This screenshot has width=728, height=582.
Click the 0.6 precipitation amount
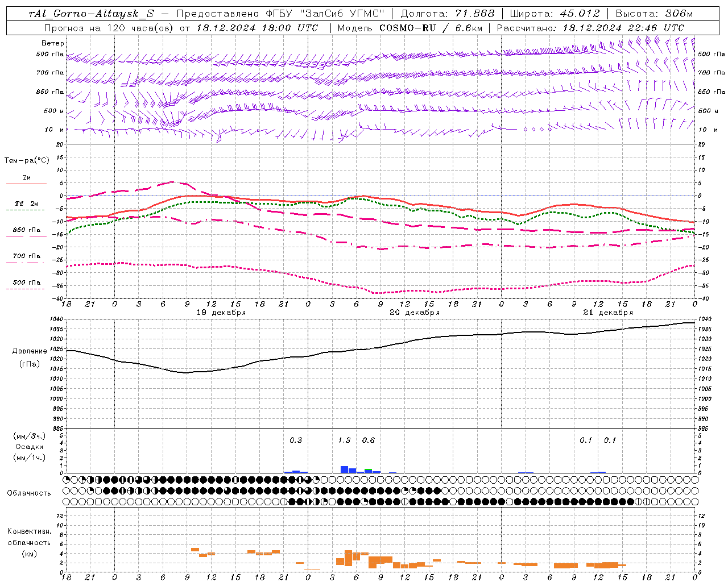pos(369,440)
